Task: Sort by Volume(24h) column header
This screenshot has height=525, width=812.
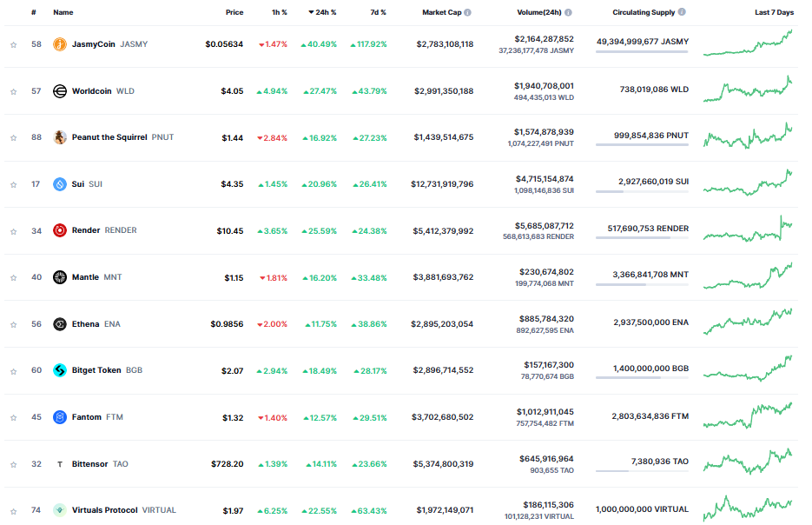Action: (x=539, y=12)
